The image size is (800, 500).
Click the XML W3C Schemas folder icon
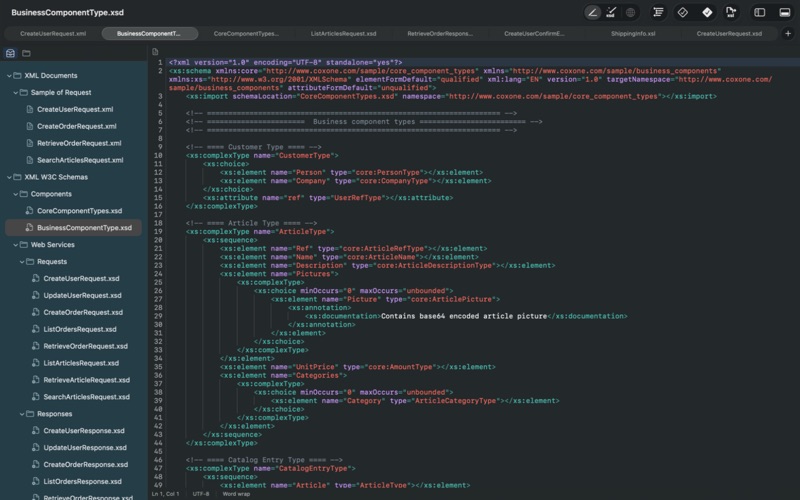click(x=17, y=177)
